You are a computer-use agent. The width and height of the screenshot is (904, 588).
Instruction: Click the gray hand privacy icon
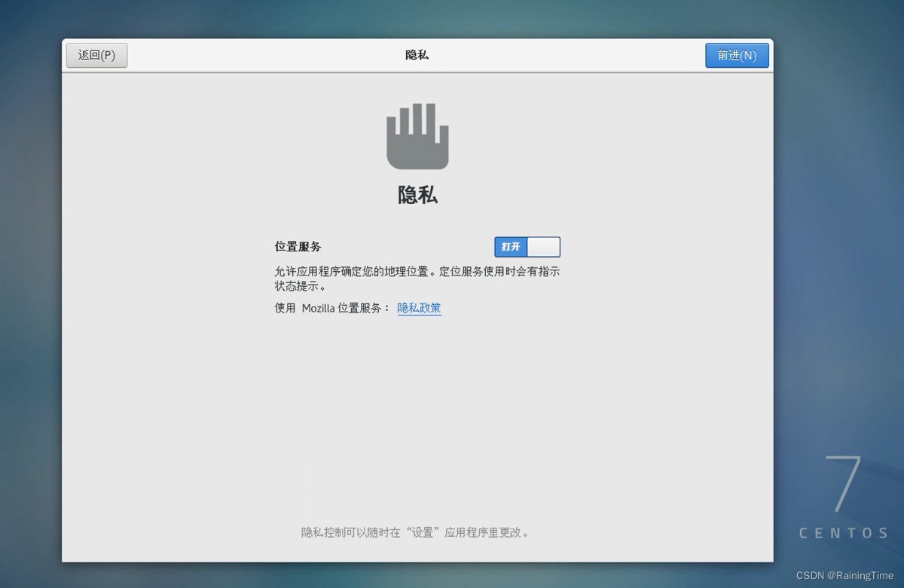click(x=417, y=136)
